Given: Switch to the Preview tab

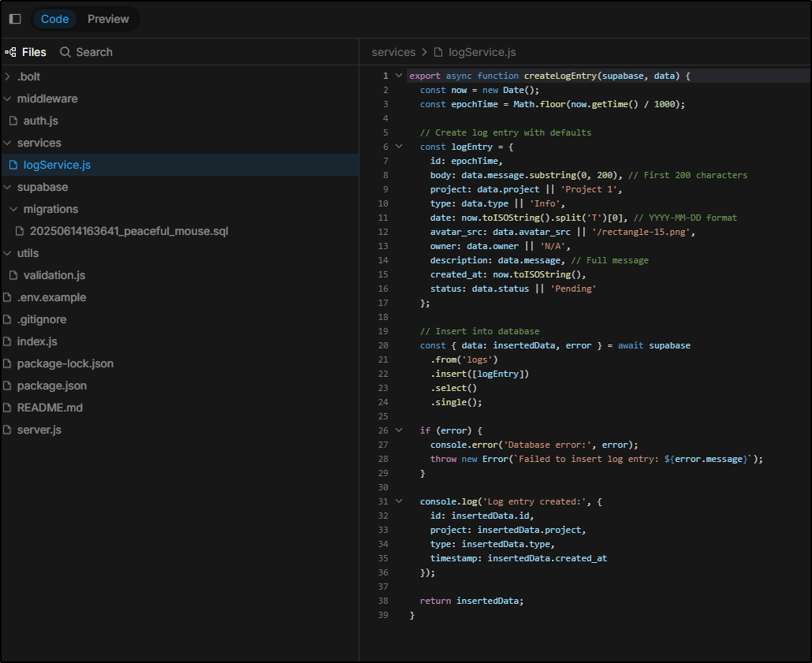Looking at the screenshot, I should tap(108, 19).
